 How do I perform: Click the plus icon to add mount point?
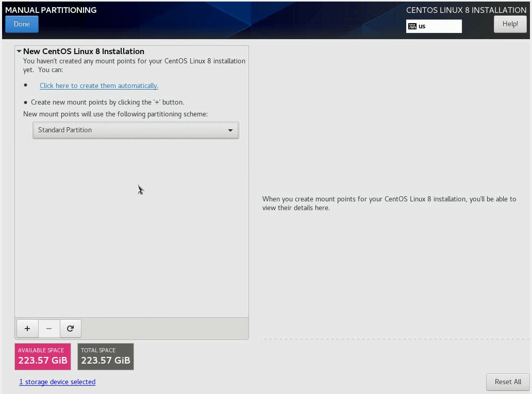tap(27, 329)
